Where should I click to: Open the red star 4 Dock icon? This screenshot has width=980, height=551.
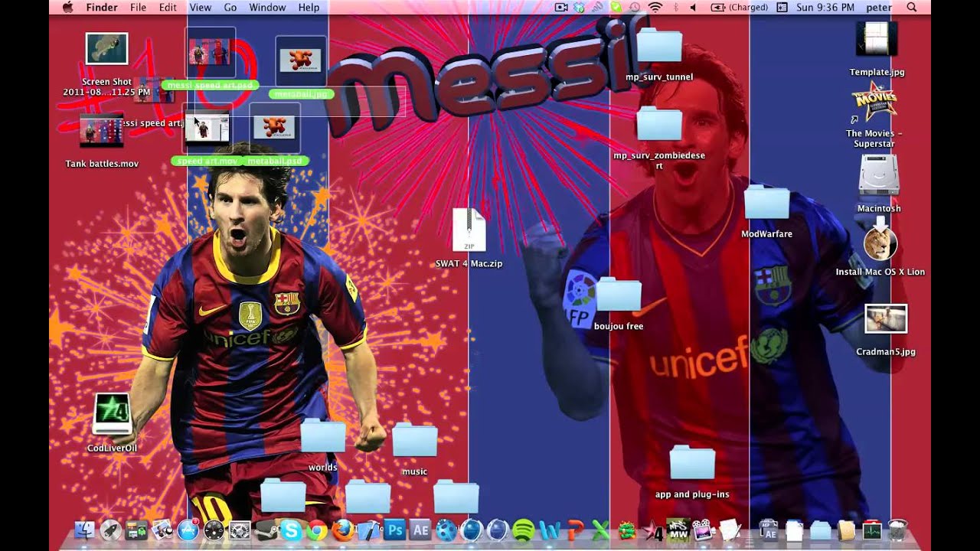652,530
